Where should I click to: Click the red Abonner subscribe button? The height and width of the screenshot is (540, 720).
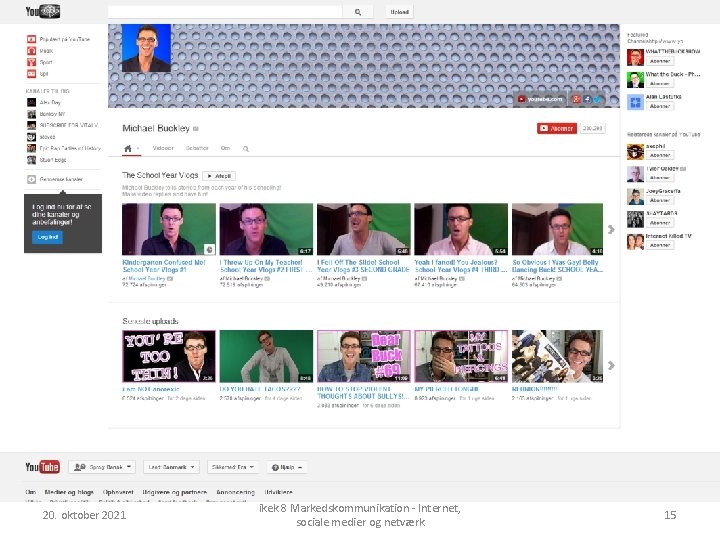557,129
